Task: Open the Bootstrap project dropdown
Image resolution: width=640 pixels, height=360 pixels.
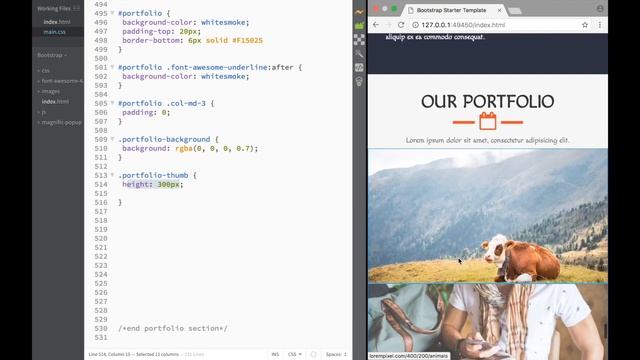Action: coord(52,55)
